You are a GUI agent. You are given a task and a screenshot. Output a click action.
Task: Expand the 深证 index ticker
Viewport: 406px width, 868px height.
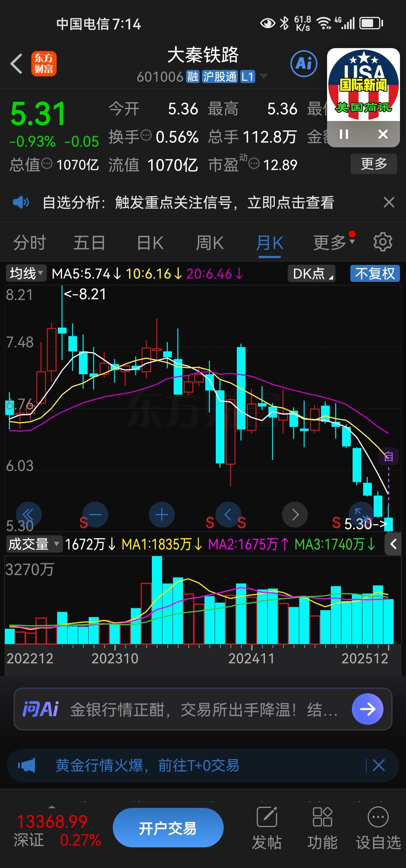pos(52,807)
